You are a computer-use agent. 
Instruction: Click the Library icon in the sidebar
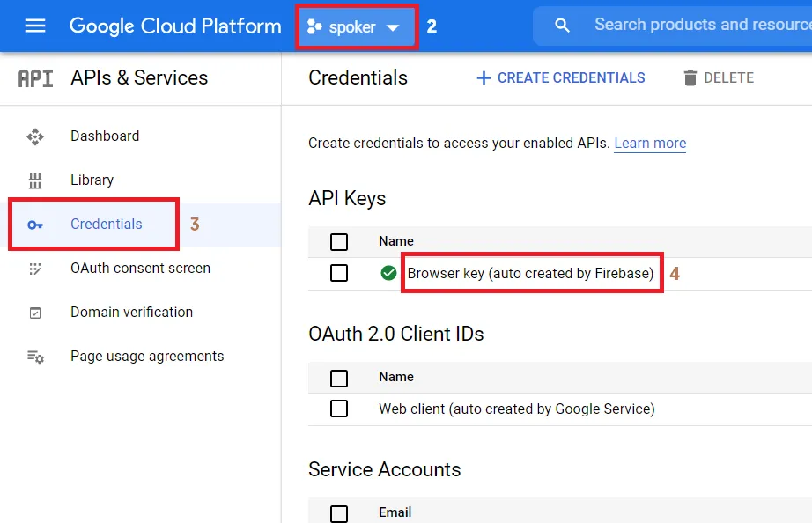point(35,180)
